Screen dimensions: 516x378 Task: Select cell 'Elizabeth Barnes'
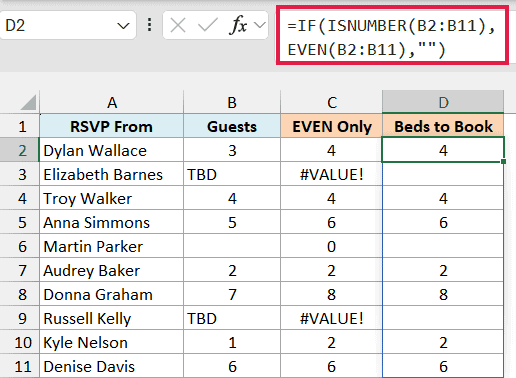112,174
